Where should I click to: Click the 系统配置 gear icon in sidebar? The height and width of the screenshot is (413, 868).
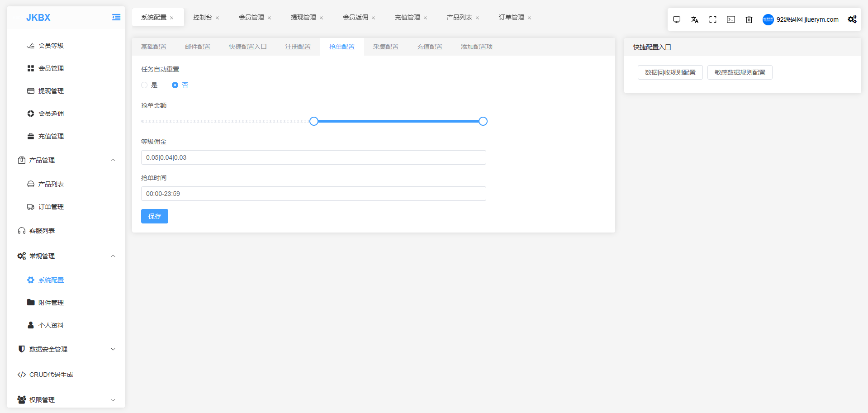coord(31,280)
